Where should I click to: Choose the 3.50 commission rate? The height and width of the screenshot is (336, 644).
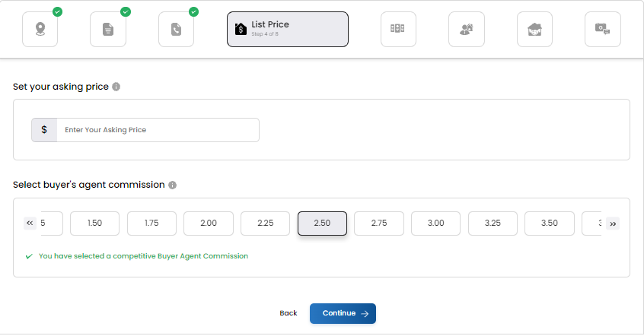550,223
